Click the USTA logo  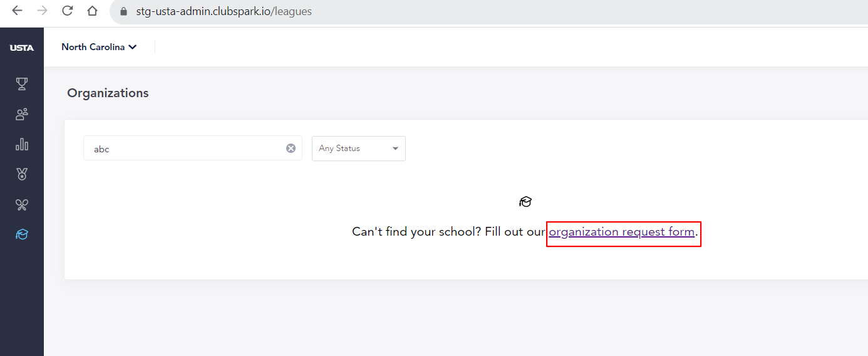click(22, 48)
